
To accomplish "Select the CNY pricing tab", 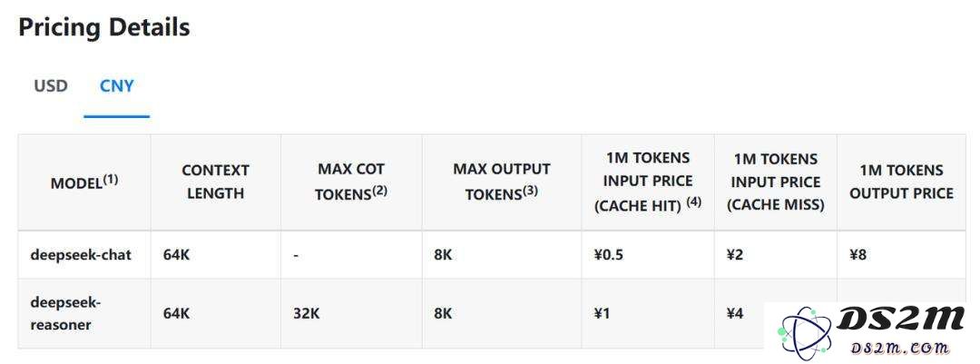I will [x=117, y=85].
